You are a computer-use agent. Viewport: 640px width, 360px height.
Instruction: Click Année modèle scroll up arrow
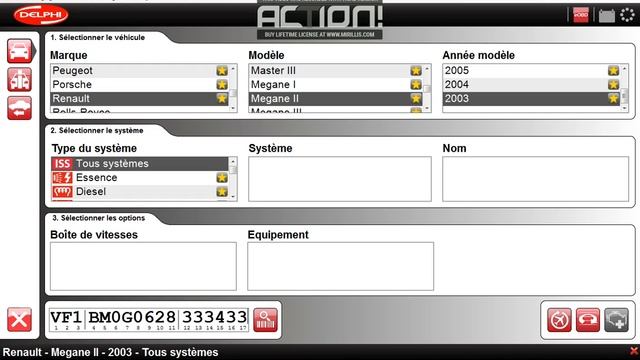[624, 69]
